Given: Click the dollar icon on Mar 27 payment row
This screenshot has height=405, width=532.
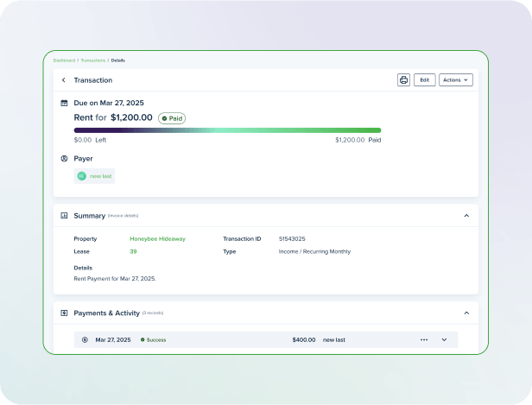Looking at the screenshot, I should [x=85, y=339].
